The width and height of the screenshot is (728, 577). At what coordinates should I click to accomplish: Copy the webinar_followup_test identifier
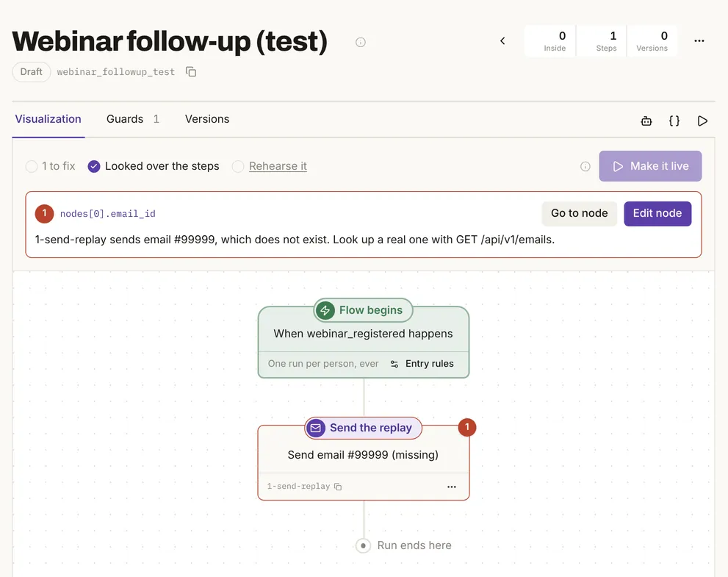(x=191, y=71)
